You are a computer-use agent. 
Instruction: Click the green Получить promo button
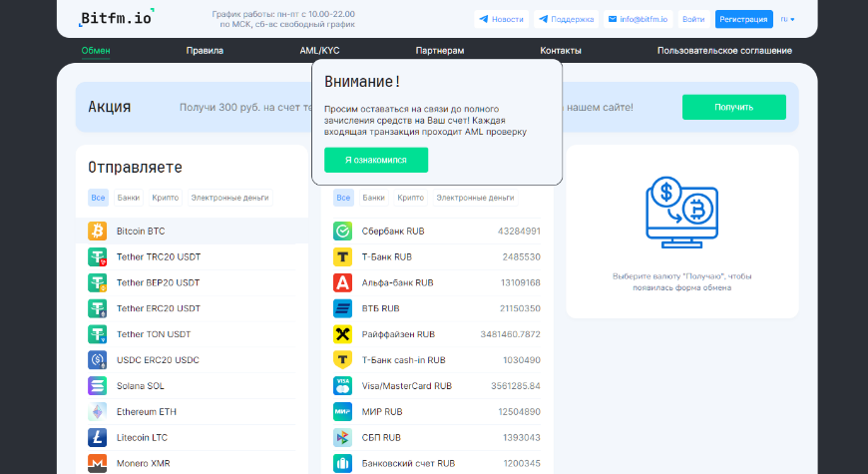point(734,107)
